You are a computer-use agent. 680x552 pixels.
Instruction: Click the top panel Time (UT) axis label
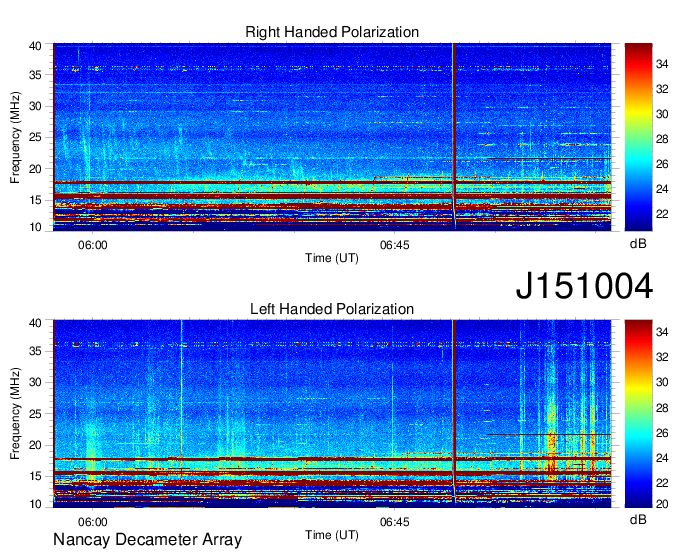point(332,258)
